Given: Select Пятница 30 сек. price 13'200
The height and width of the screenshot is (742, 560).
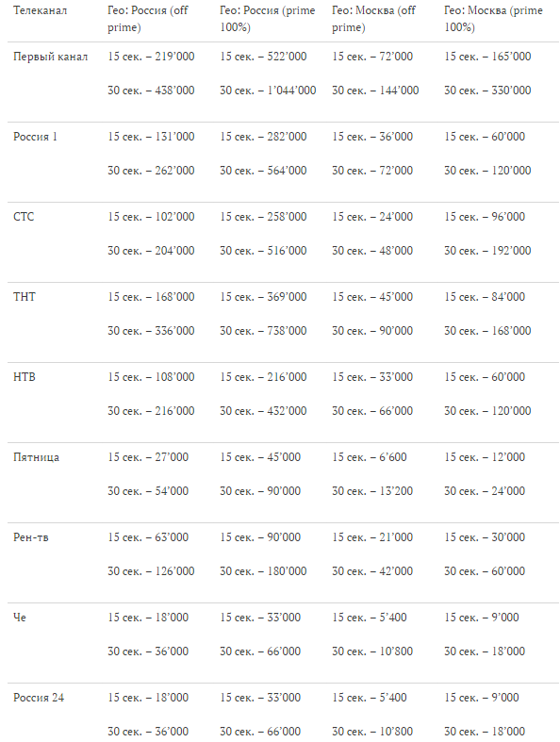Looking at the screenshot, I should (x=372, y=491).
